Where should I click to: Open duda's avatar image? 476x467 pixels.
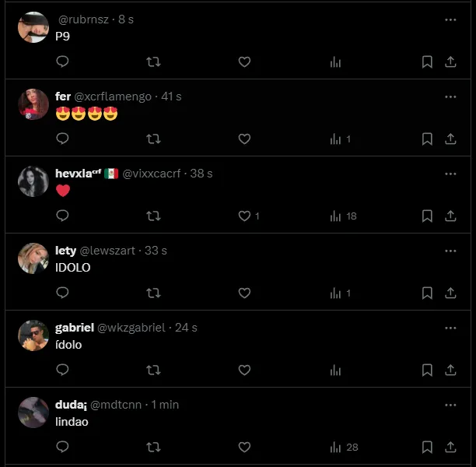point(33,413)
